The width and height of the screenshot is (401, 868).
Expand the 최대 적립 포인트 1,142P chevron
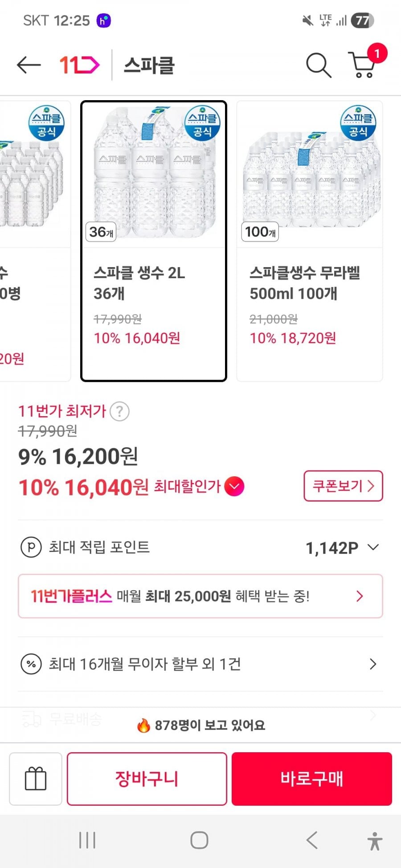click(x=373, y=547)
